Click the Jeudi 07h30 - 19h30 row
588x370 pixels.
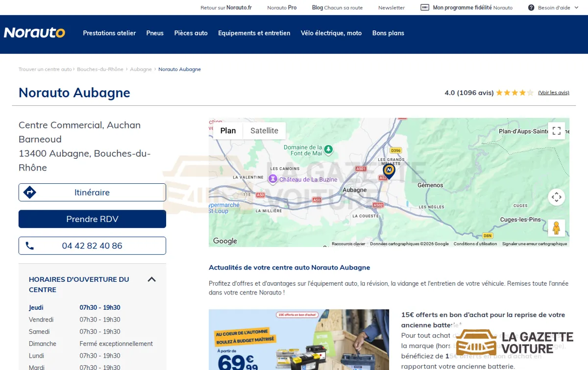(x=92, y=308)
